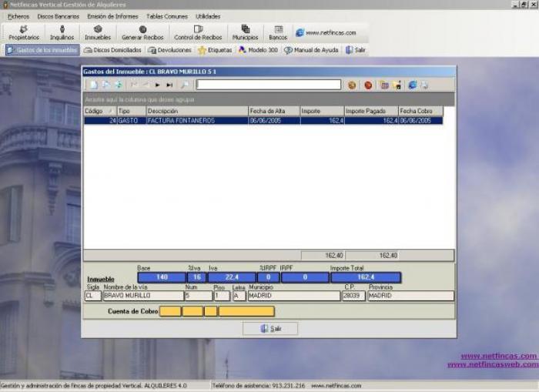Switch to the Discos Domiciliados tab
This screenshot has height=392, width=539.
pyautogui.click(x=112, y=50)
